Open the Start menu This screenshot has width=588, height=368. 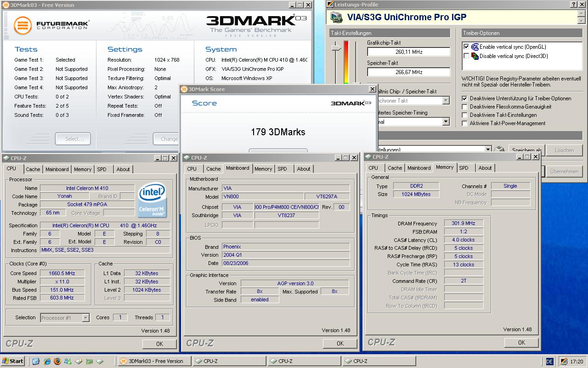[12, 361]
